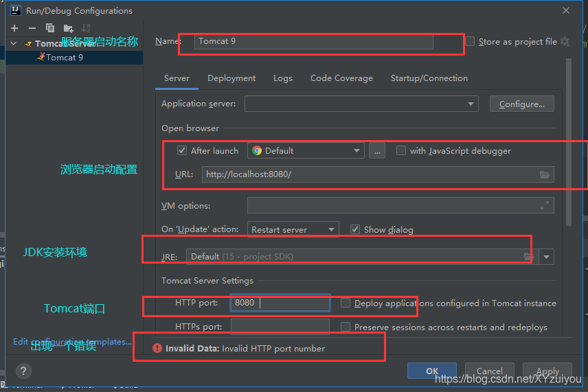588x392 pixels.
Task: Add a new configuration with plus icon
Action: (14, 28)
